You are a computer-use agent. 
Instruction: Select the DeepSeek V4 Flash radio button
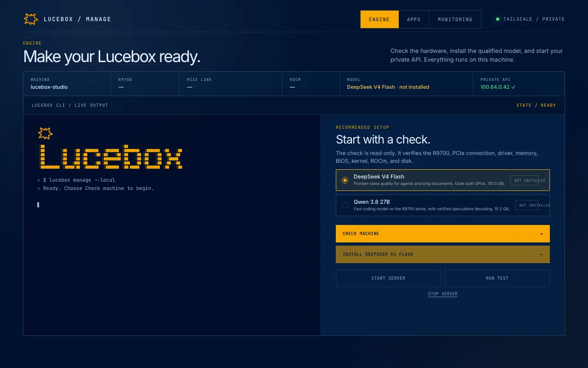click(345, 180)
